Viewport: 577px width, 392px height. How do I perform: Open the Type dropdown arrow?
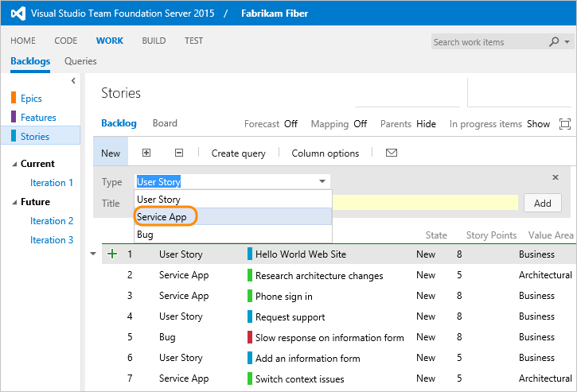(x=322, y=181)
